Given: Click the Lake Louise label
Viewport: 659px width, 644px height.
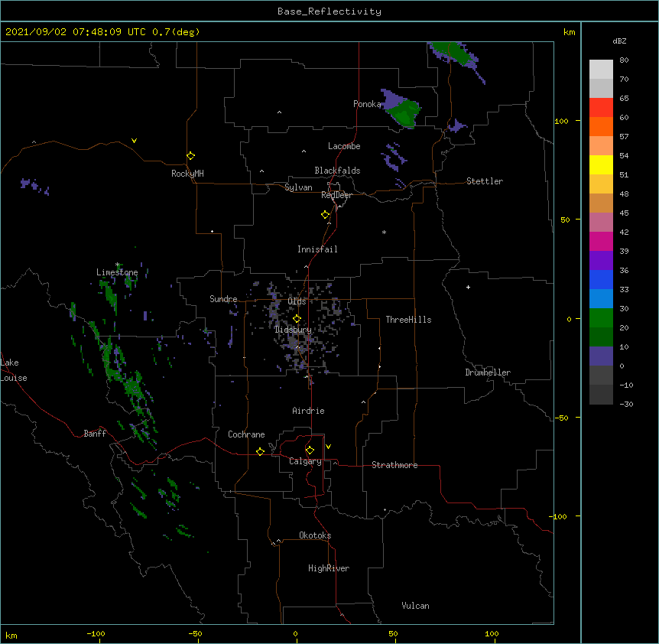Looking at the screenshot, I should click(13, 370).
